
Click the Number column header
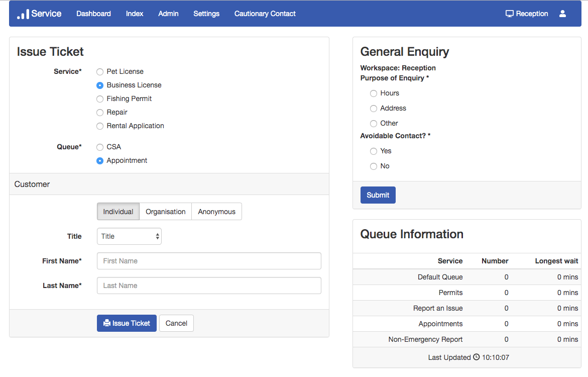point(495,261)
